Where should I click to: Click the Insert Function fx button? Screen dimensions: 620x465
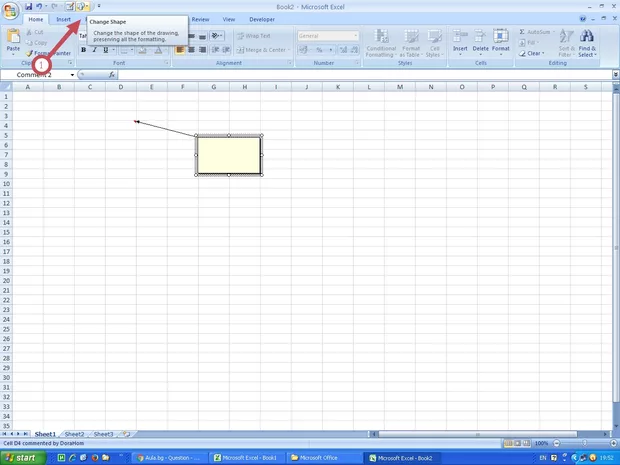click(x=112, y=75)
